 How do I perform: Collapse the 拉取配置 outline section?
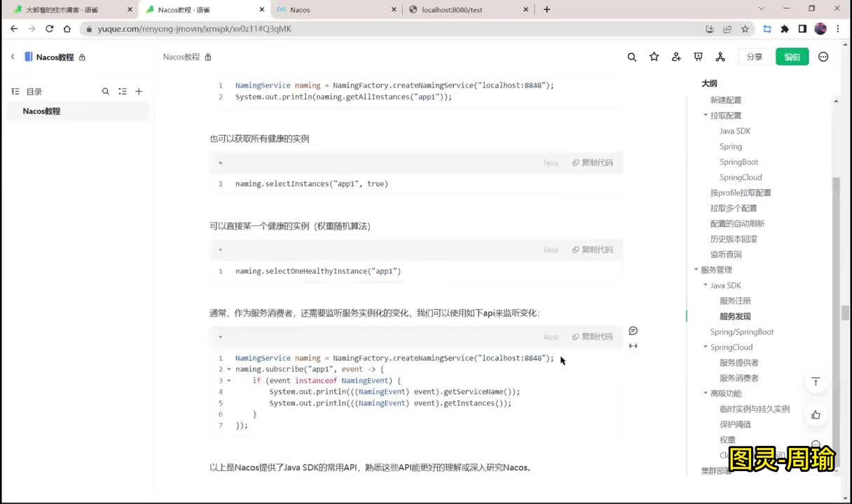pyautogui.click(x=706, y=115)
